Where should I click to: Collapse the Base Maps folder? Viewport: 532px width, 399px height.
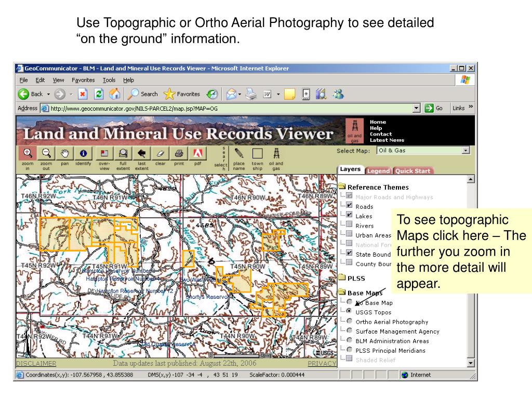pos(342,291)
